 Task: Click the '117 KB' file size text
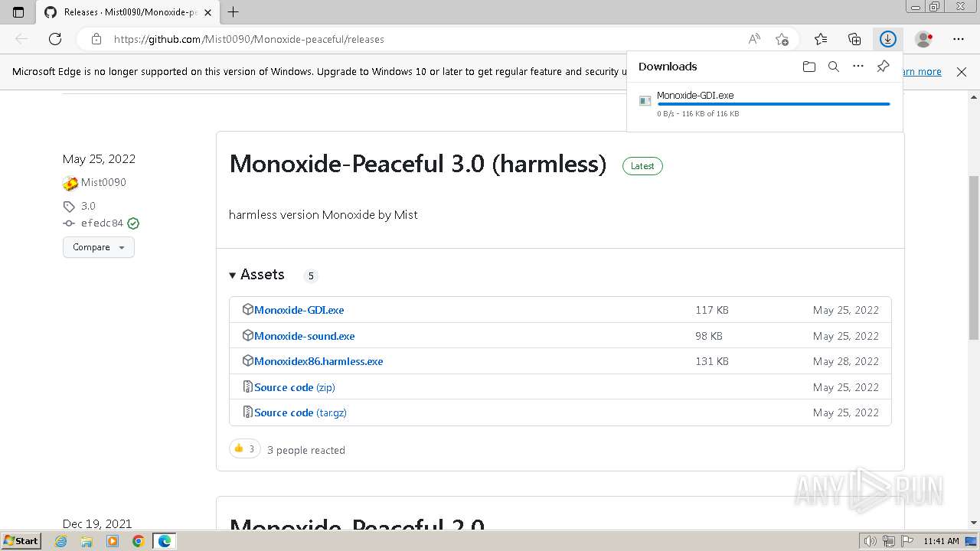[x=712, y=310]
